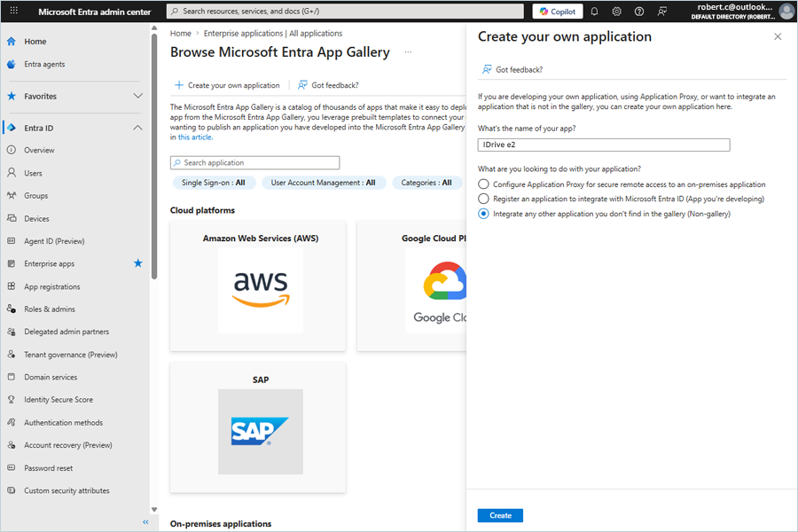This screenshot has width=798, height=532.
Task: Click the Authentication methods icon
Action: coord(12,423)
